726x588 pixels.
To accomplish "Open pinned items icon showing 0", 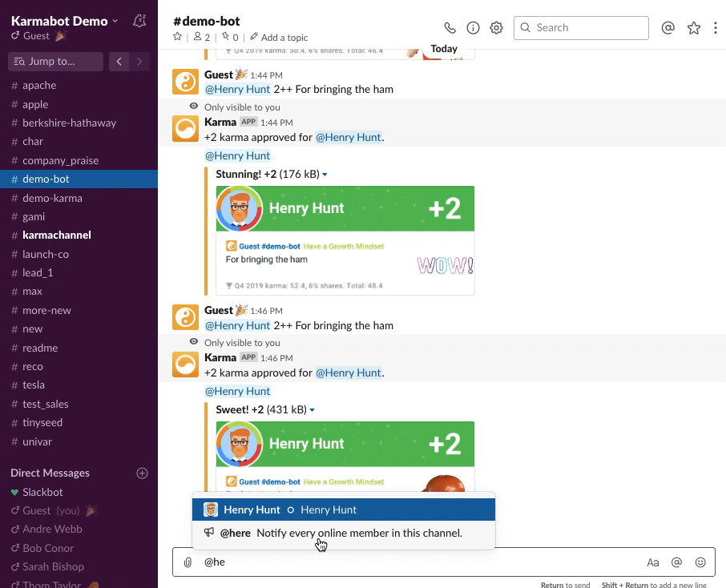I will (230, 37).
